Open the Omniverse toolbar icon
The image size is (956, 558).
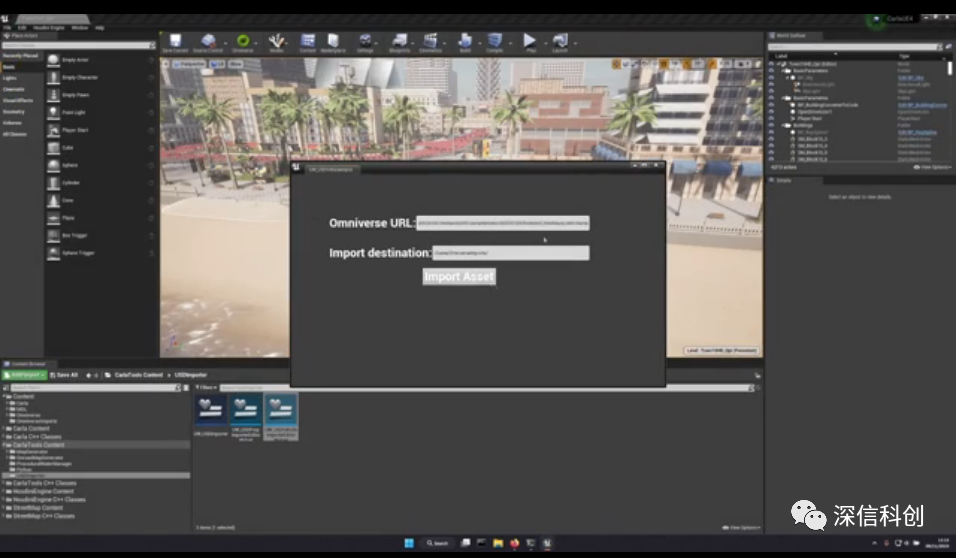(x=243, y=41)
